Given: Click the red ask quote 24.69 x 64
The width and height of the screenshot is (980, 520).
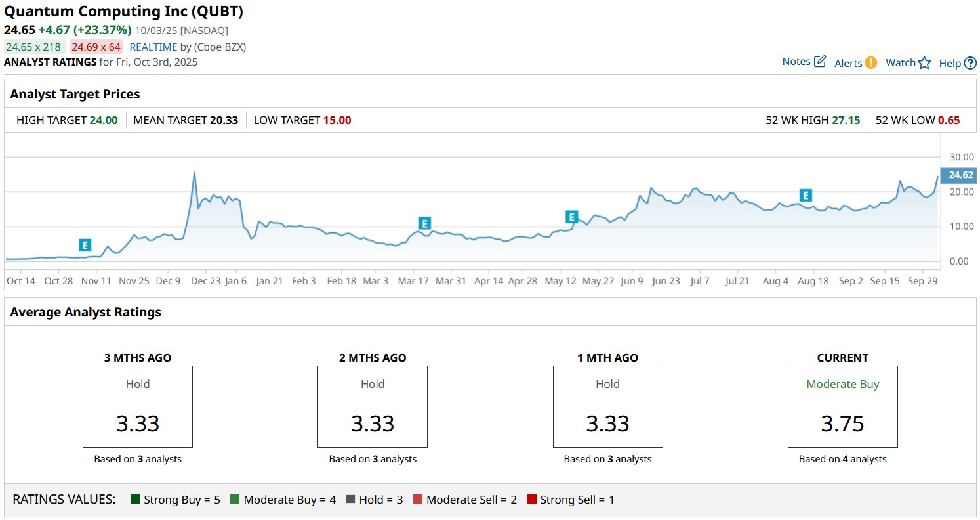Looking at the screenshot, I should [96, 47].
